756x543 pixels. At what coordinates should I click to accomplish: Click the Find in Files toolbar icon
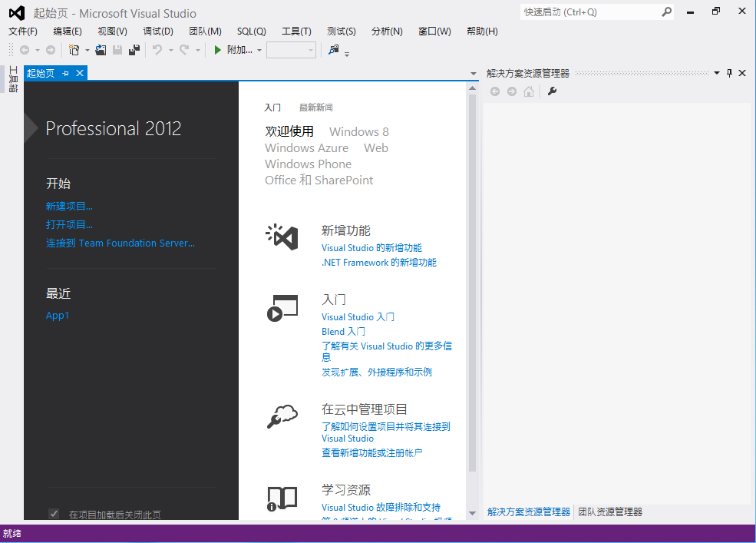(334, 49)
